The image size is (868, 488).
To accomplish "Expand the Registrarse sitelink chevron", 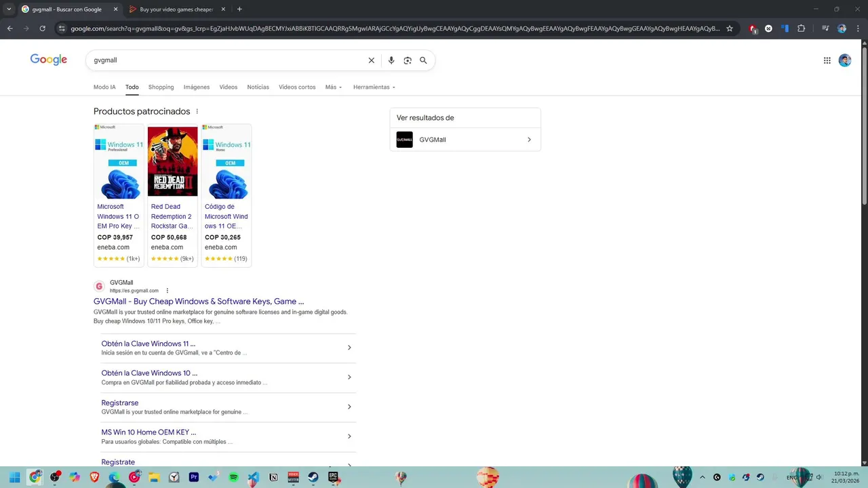I will pos(349,407).
